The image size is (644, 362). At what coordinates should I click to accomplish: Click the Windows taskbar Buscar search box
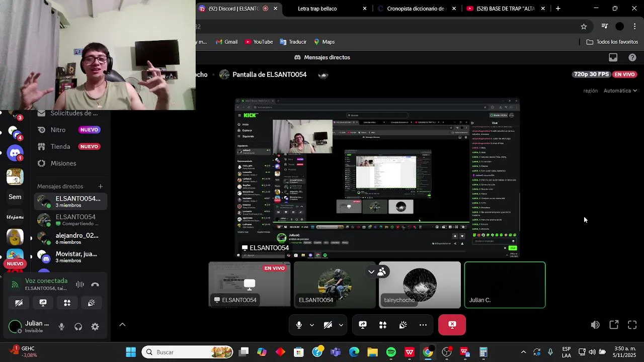tap(188, 352)
